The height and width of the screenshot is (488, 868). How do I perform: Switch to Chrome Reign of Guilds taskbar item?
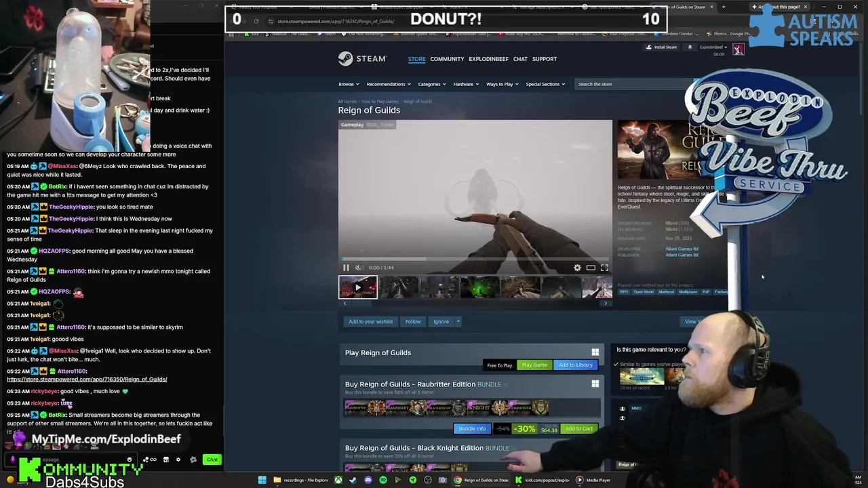(481, 480)
